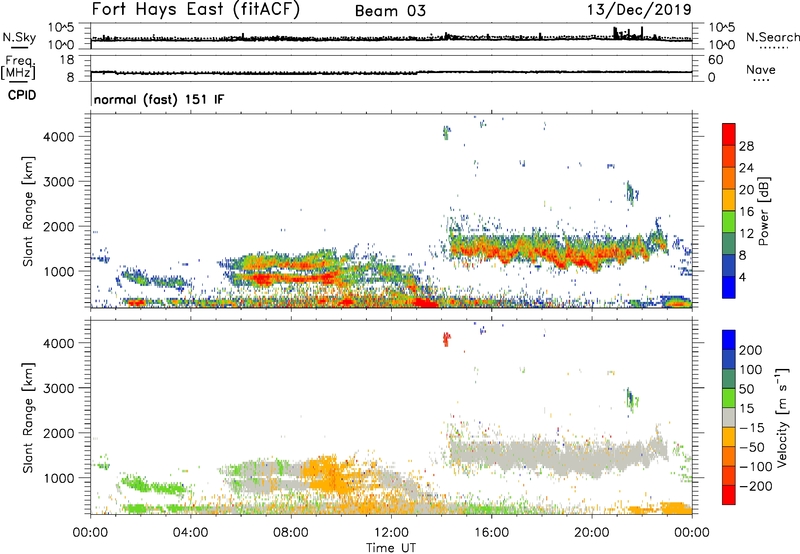Click the 'Nave' legend label
The width and height of the screenshot is (800, 554).
761,70
